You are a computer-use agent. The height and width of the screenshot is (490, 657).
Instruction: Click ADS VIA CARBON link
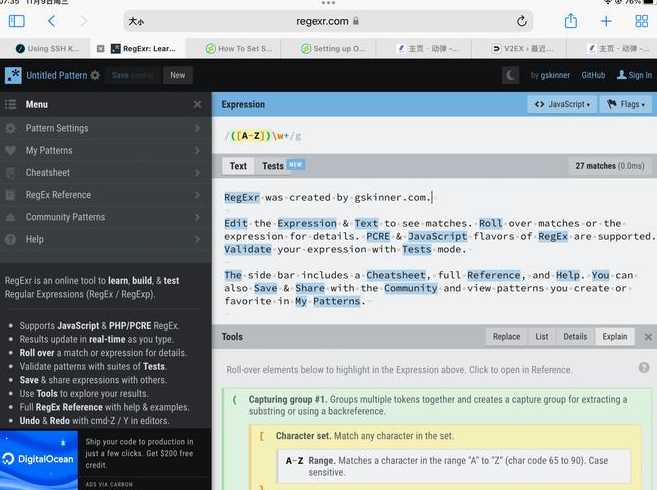(x=109, y=484)
